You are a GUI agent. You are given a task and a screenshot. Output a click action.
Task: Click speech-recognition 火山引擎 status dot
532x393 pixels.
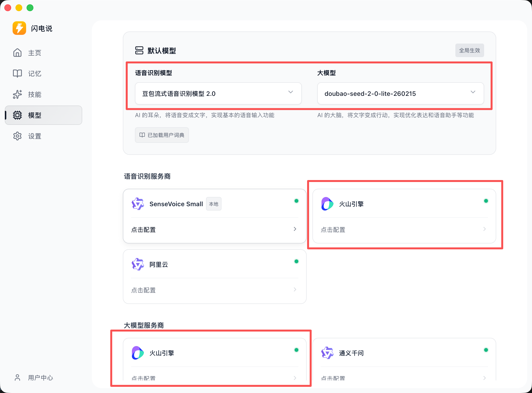click(486, 201)
